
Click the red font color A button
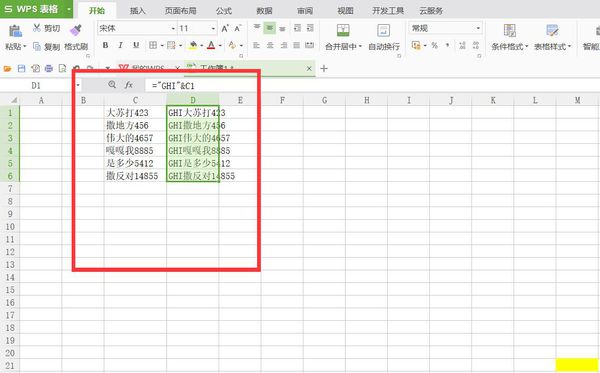(x=211, y=46)
